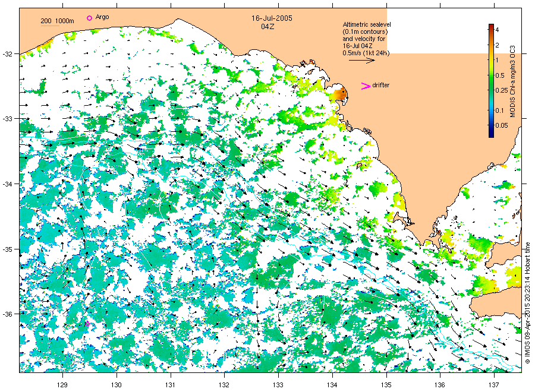
Task: Click the "(0.1m contours)" caption line
Action: click(x=365, y=31)
